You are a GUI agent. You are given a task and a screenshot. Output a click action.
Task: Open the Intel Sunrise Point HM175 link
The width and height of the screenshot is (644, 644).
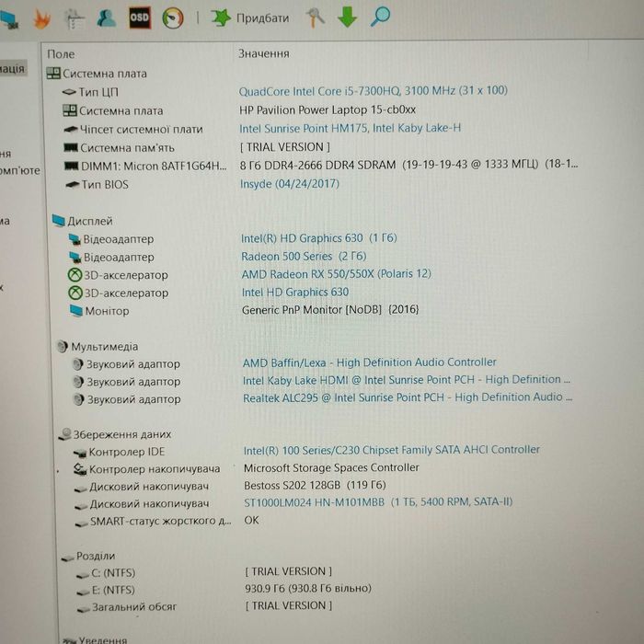(x=350, y=128)
